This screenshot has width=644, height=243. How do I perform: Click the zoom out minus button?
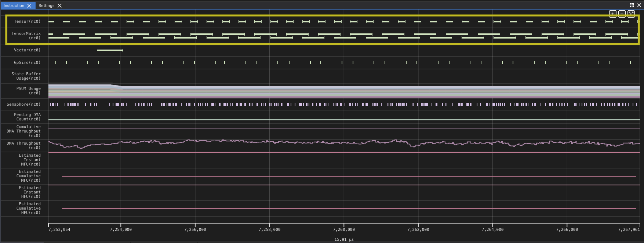pos(622,14)
